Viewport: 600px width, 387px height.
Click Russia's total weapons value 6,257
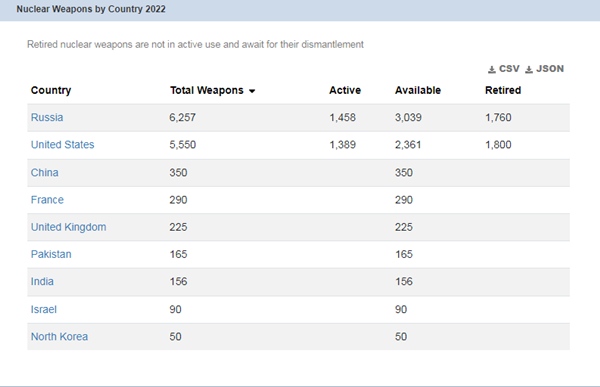[x=183, y=118]
